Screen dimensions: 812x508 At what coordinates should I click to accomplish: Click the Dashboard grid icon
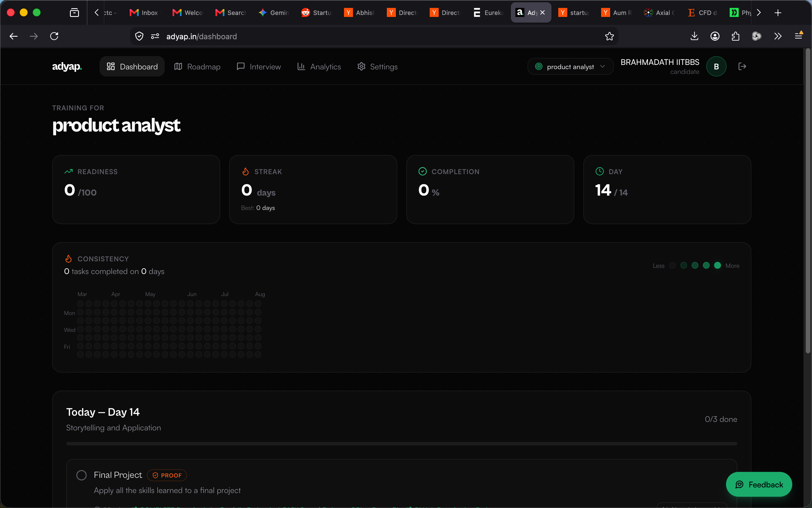111,67
